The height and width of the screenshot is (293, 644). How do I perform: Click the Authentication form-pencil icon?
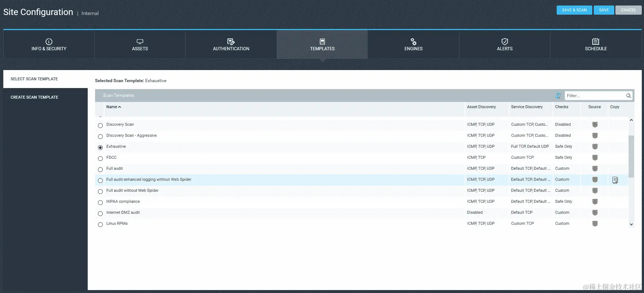[x=231, y=41]
